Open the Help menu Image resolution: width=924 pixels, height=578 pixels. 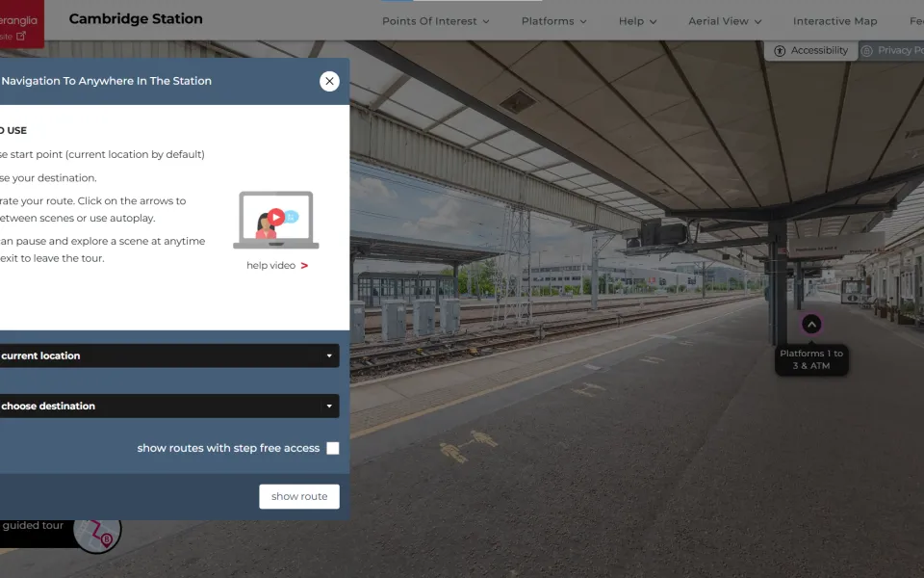coord(637,21)
